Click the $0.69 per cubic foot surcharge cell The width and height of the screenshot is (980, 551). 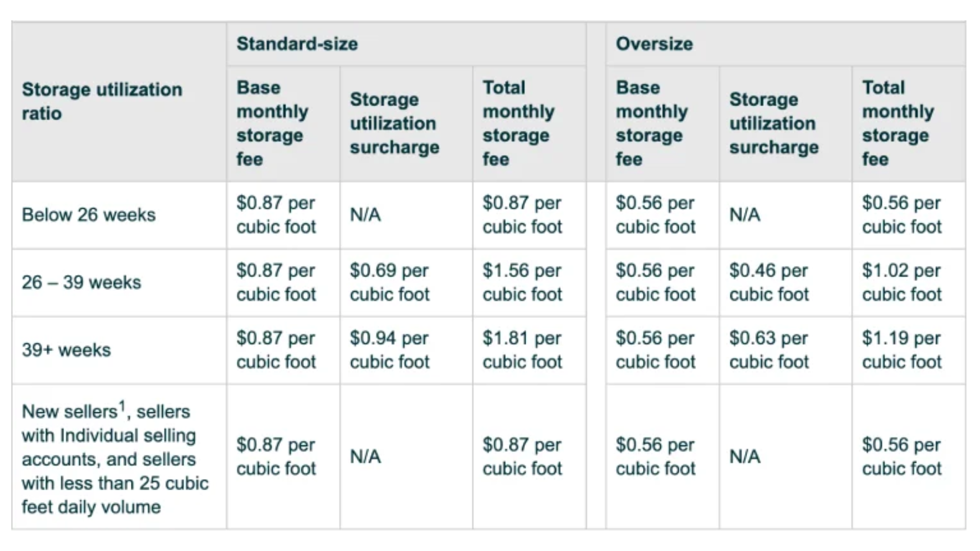click(389, 282)
